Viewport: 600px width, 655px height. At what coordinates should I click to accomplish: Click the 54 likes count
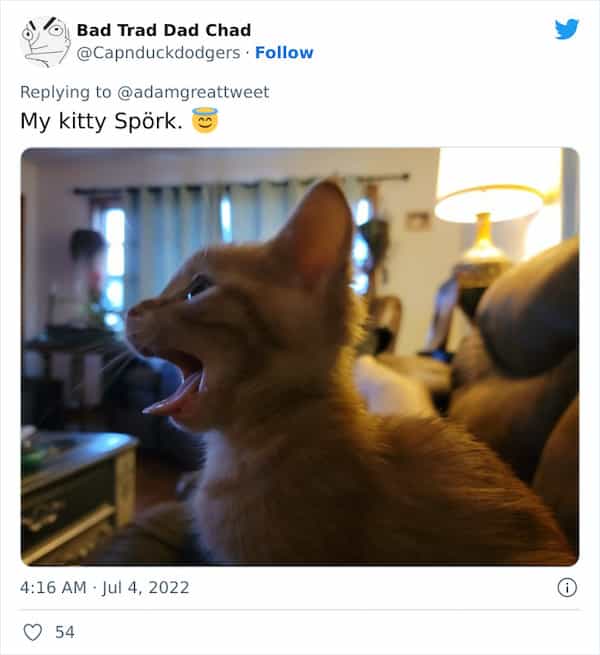65,632
